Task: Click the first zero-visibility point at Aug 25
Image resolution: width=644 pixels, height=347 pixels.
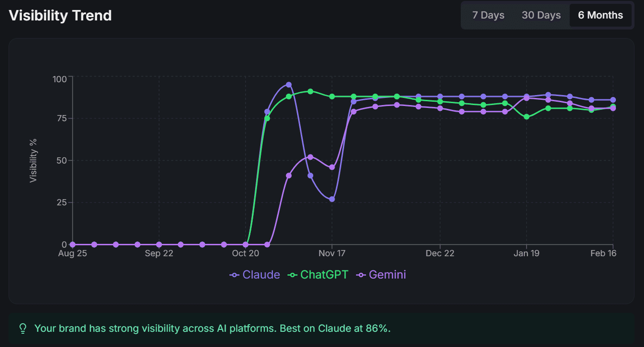Action: pos(72,244)
